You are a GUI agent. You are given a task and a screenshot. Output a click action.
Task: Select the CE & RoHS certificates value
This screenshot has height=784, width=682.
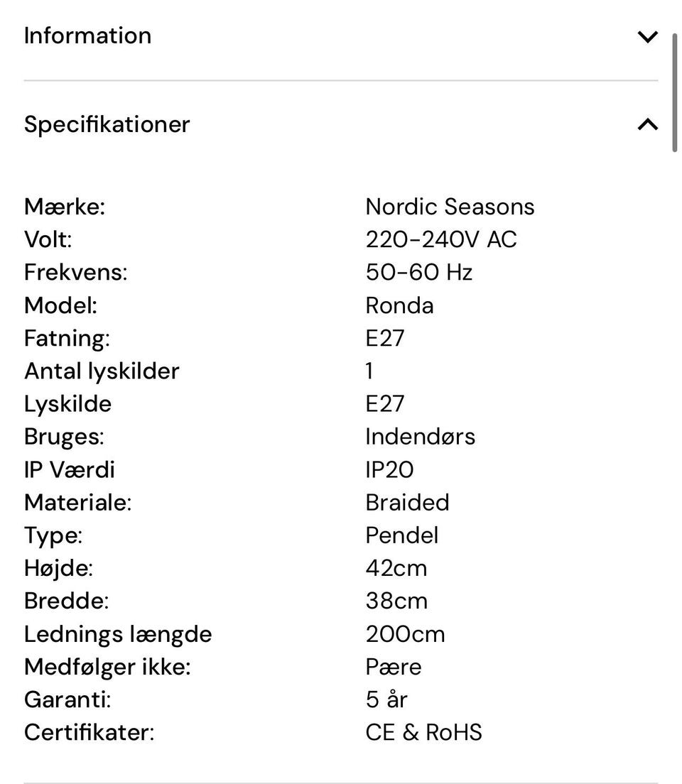coord(423,732)
